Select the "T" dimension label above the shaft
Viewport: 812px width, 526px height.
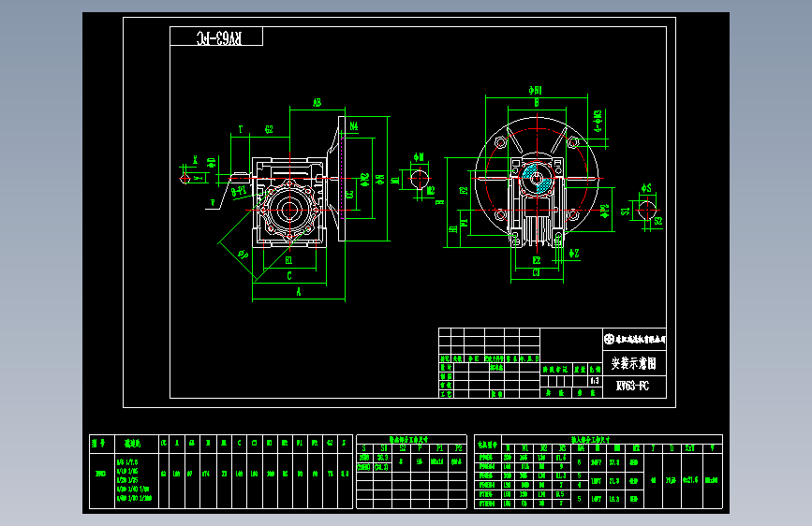[241, 129]
